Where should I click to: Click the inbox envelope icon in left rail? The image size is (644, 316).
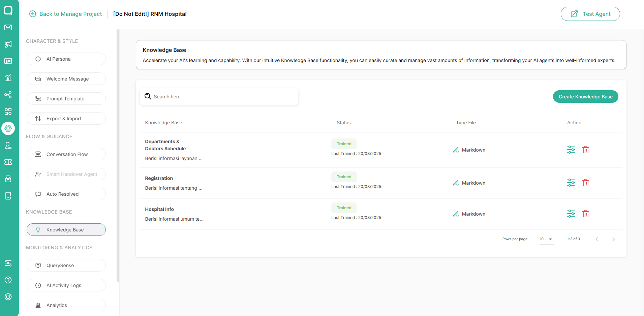pos(8,27)
